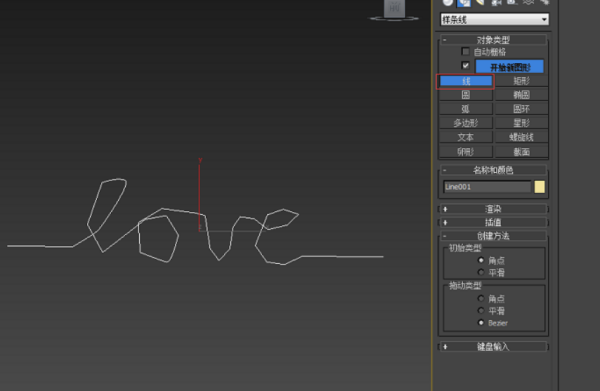Expand the 插值 rollout
This screenshot has height=391, width=600.
pos(493,222)
